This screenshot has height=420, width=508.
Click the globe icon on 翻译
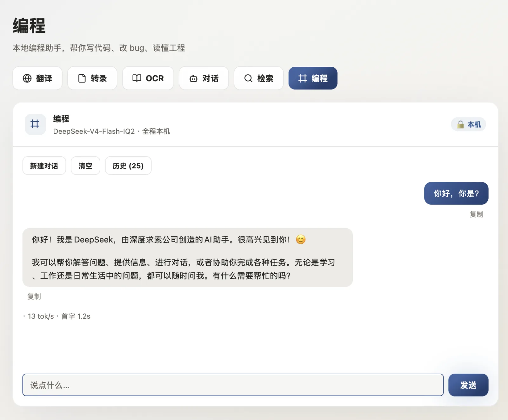(27, 78)
